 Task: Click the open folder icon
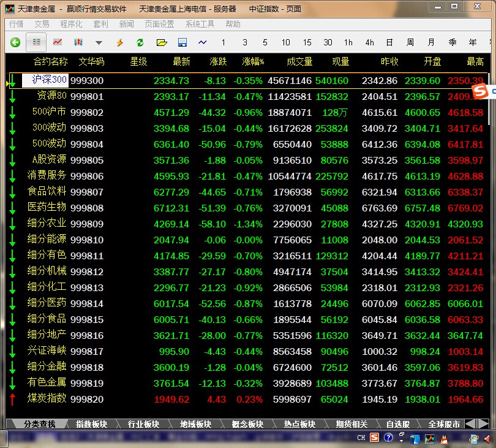(162, 42)
